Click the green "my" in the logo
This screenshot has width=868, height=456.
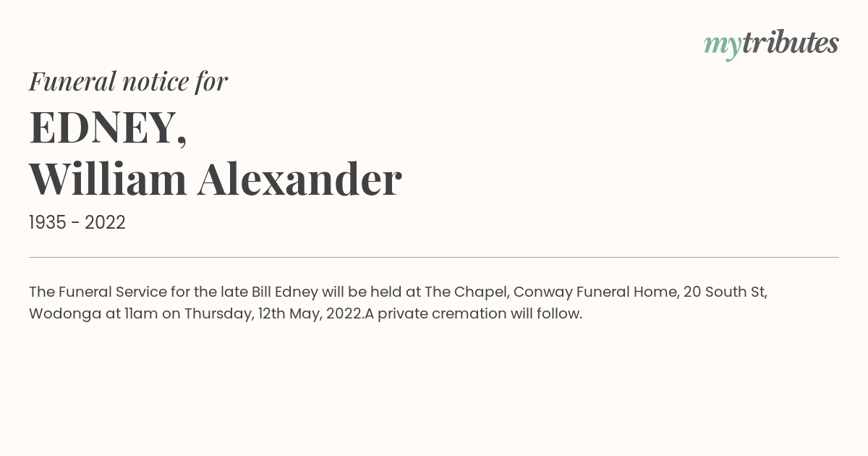pyautogui.click(x=722, y=45)
